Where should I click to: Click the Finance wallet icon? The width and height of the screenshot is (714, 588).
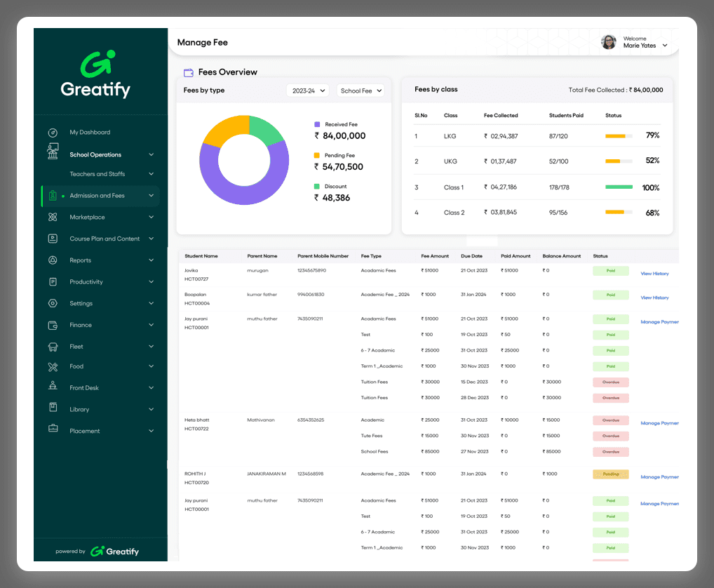pos(53,326)
